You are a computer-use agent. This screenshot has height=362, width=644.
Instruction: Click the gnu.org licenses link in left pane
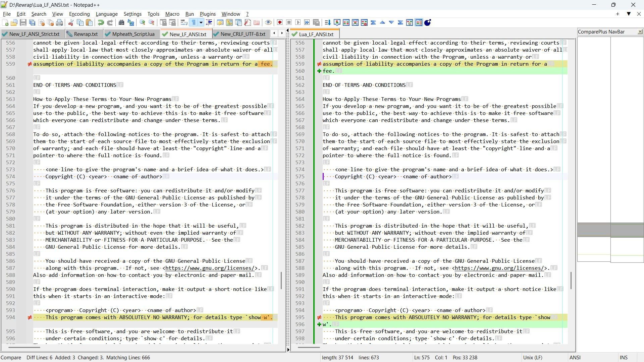point(209,268)
